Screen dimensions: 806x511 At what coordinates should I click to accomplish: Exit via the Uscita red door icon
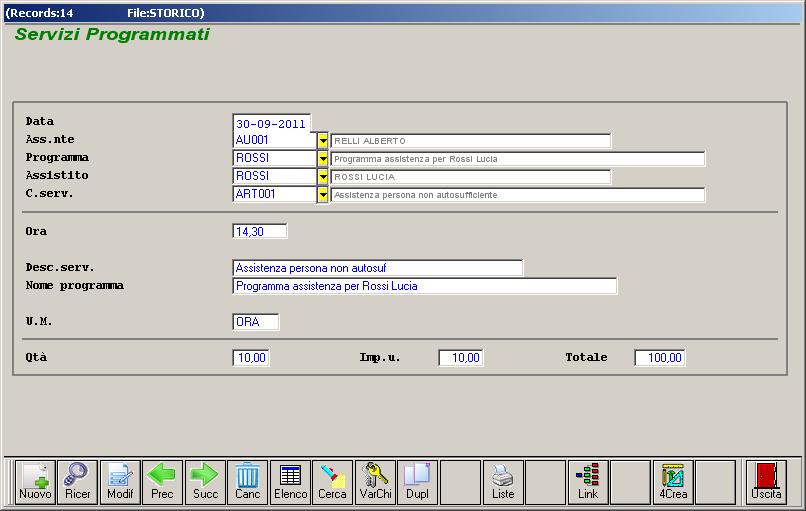pyautogui.click(x=766, y=482)
